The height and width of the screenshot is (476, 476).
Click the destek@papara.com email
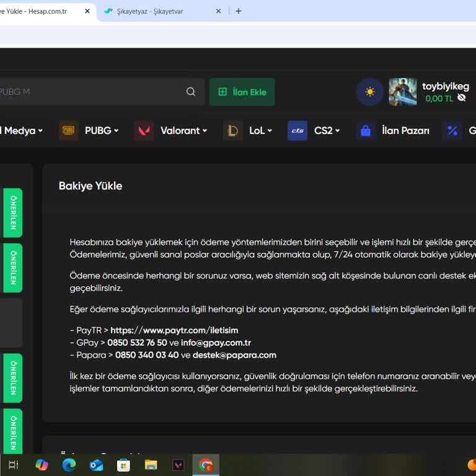[x=234, y=355]
